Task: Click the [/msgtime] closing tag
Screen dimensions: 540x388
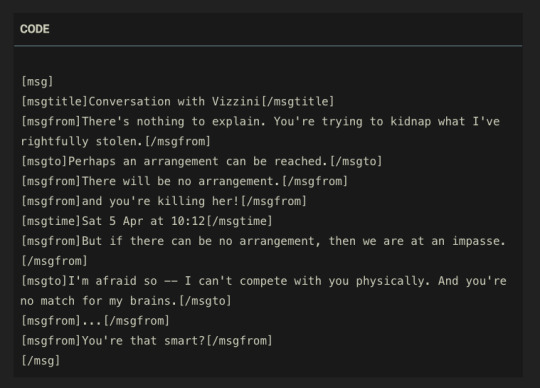Action: pos(239,221)
